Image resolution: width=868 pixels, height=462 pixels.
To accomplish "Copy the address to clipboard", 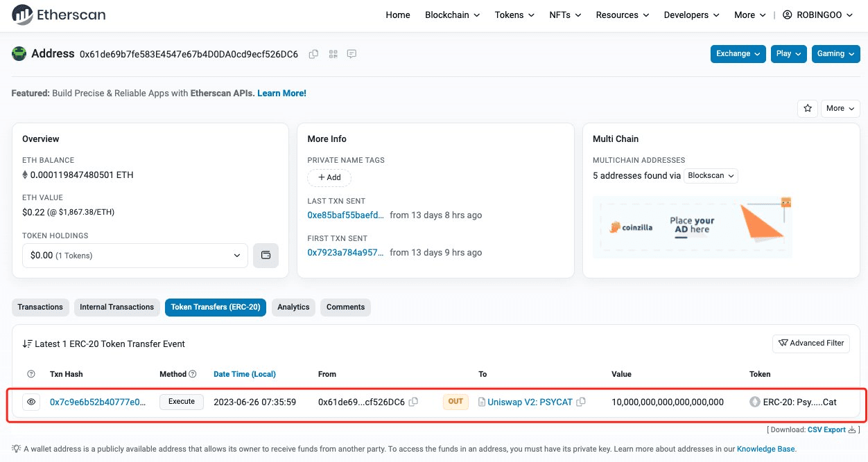I will (x=313, y=54).
